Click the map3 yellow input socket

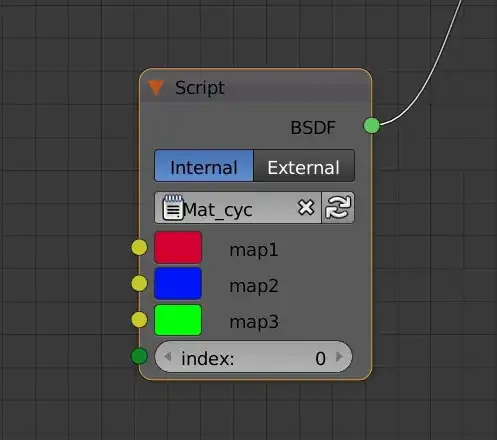coord(139,320)
